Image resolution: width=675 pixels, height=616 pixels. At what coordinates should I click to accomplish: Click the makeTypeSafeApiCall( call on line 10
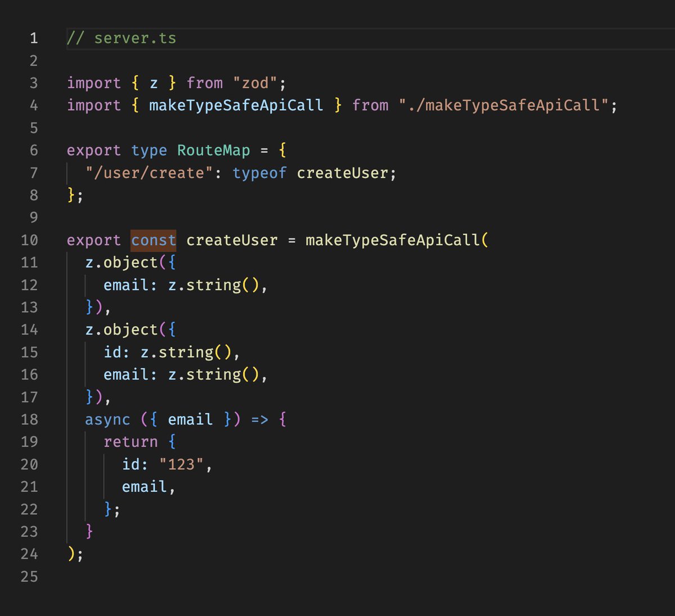(397, 241)
